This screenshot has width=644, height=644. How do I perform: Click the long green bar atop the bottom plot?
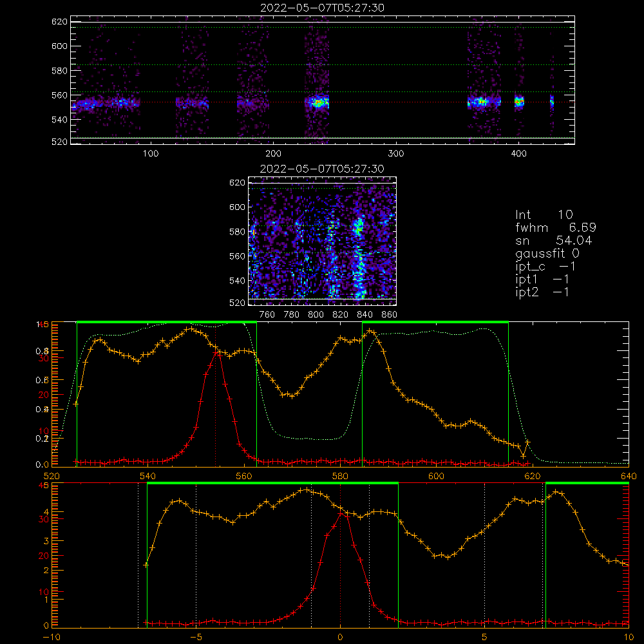point(272,483)
